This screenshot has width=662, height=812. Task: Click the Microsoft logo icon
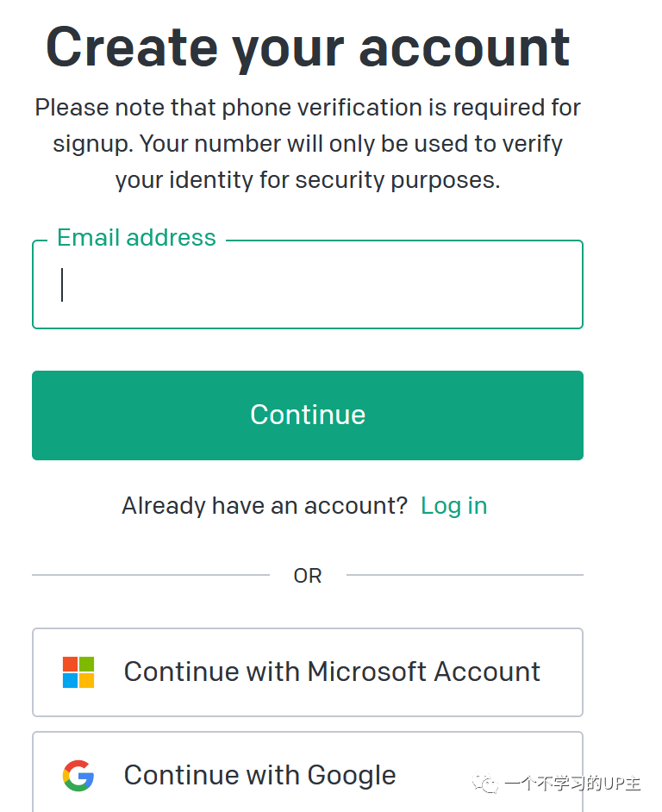78,672
